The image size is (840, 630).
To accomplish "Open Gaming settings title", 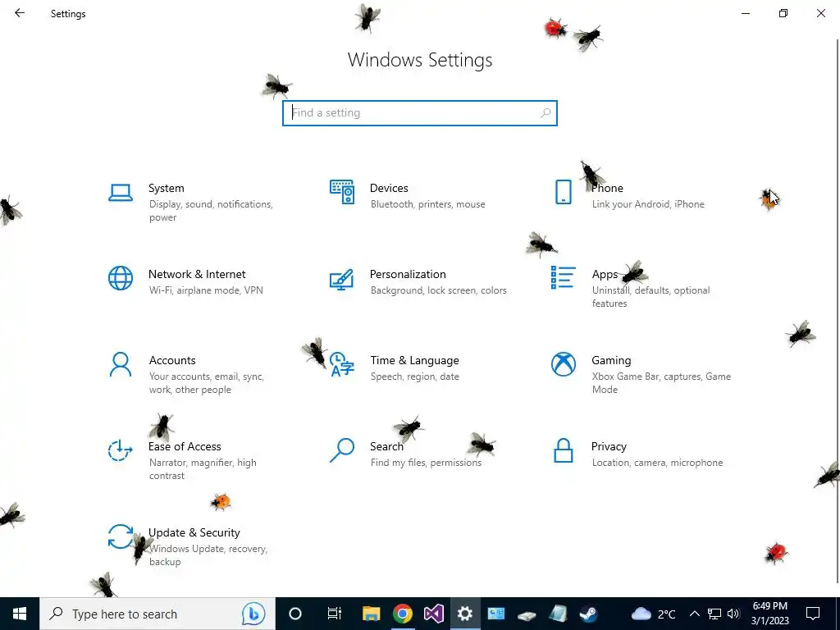I will pyautogui.click(x=611, y=361).
